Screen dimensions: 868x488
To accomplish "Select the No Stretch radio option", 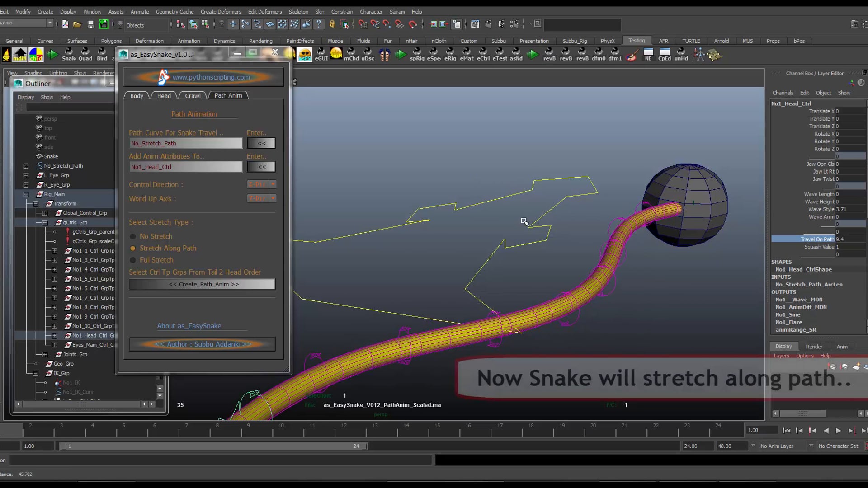I will point(133,236).
